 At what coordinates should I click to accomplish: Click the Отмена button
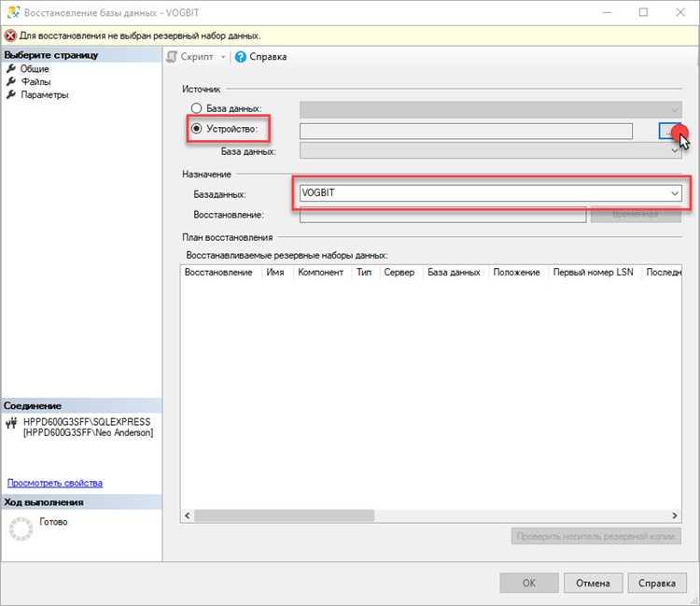click(593, 583)
